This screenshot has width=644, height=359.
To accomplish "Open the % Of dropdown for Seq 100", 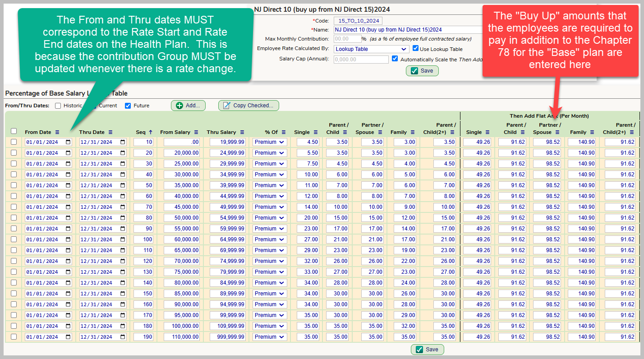I will click(270, 239).
